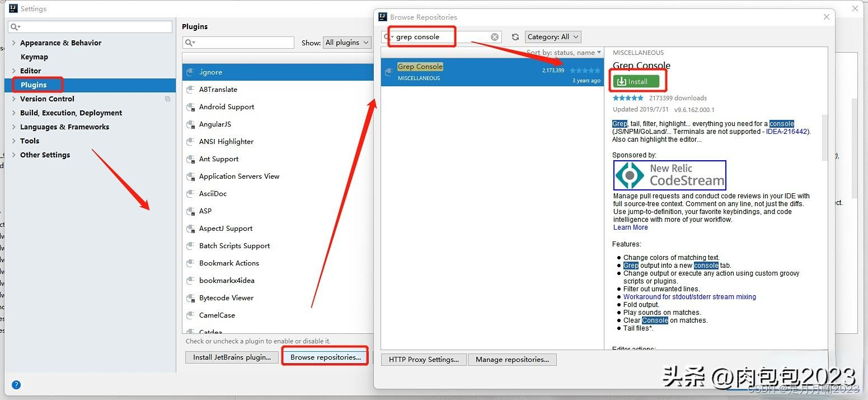Screen dimensions: 868x400
Task: Select the Grep Console search result
Action: [x=492, y=72]
